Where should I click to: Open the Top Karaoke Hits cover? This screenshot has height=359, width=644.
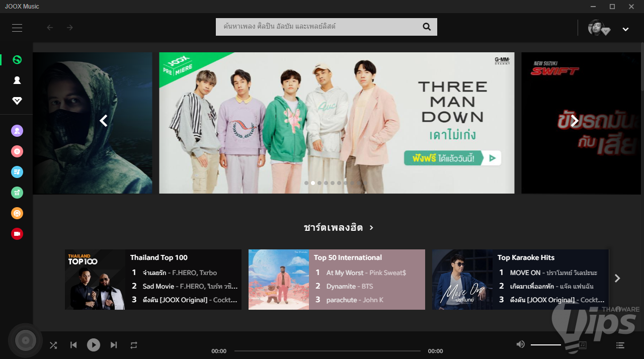462,280
